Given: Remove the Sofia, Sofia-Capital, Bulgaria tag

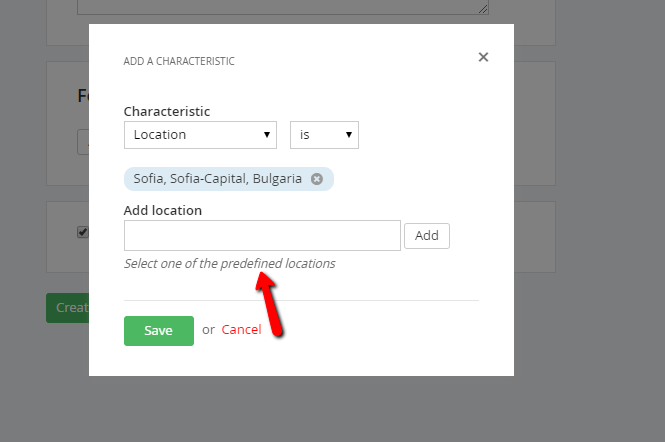Looking at the screenshot, I should [x=317, y=179].
